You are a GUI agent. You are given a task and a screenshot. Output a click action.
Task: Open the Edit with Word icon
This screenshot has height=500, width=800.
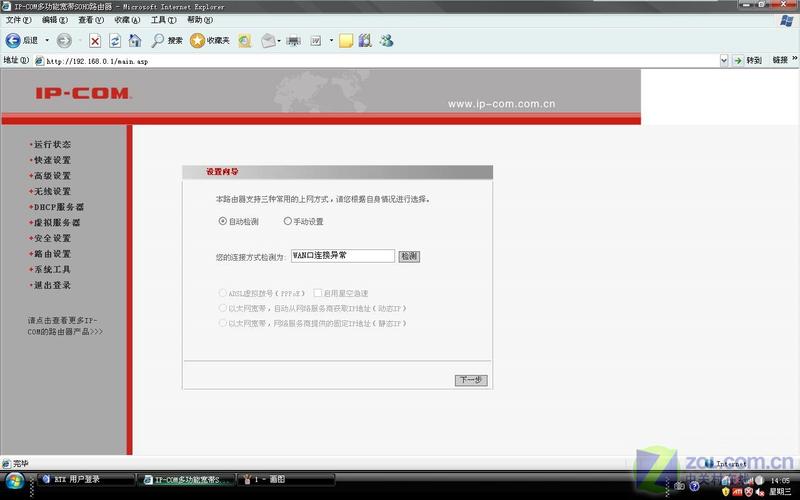click(x=316, y=41)
